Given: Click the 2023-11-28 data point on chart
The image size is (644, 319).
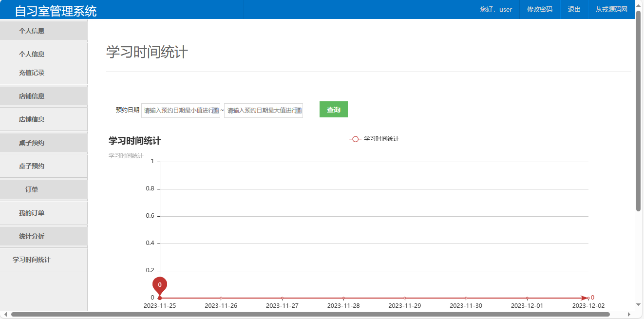Looking at the screenshot, I should click(343, 298).
